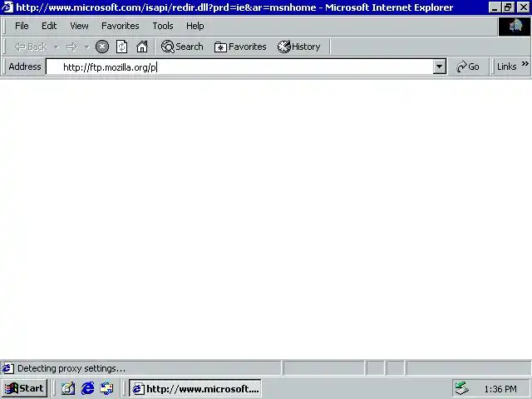Click into the Address bar URL field
Image resolution: width=532 pixels, height=399 pixels.
click(x=239, y=66)
